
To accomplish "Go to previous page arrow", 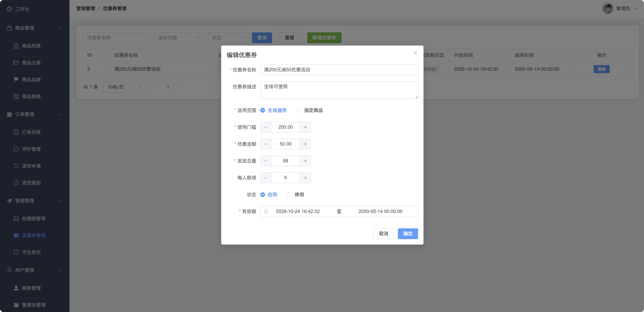I will pos(157,87).
